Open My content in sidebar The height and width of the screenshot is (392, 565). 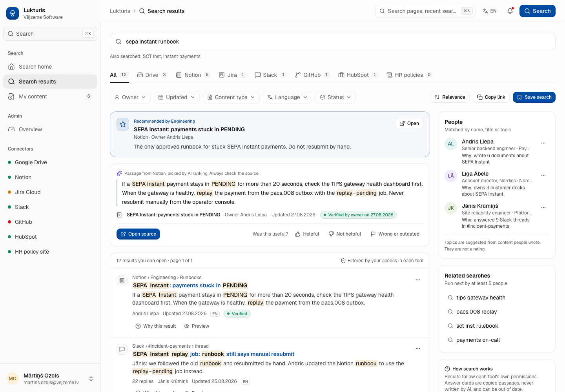coord(50,96)
